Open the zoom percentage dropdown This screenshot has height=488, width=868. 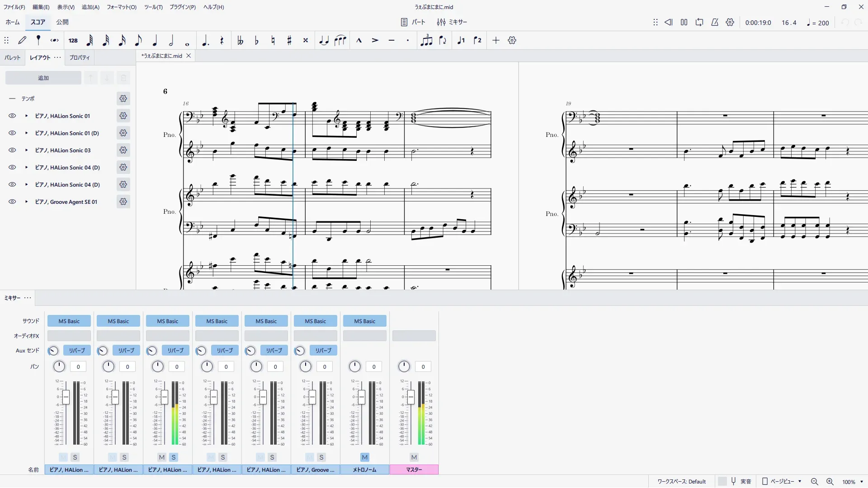coord(862,482)
